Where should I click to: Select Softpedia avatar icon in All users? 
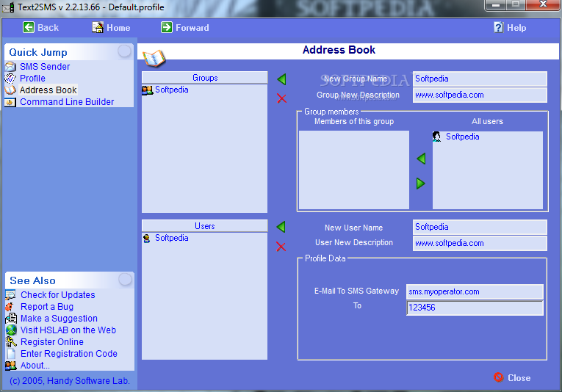point(436,137)
